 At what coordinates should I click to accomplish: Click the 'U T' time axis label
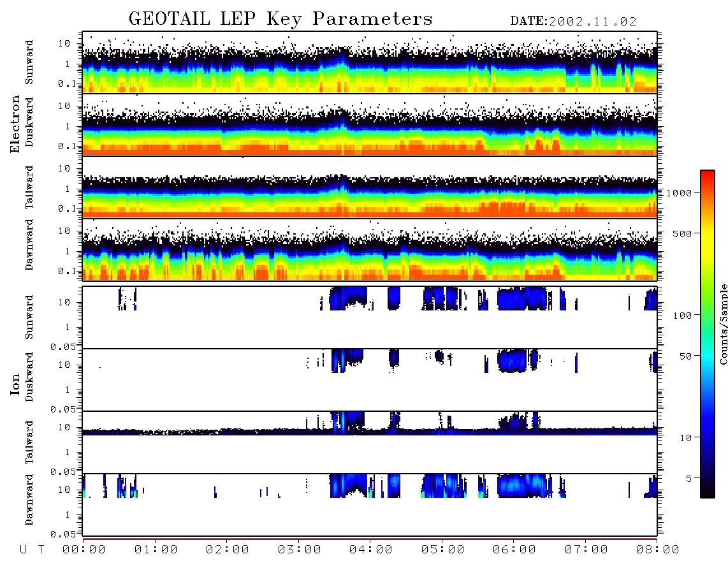[x=32, y=550]
